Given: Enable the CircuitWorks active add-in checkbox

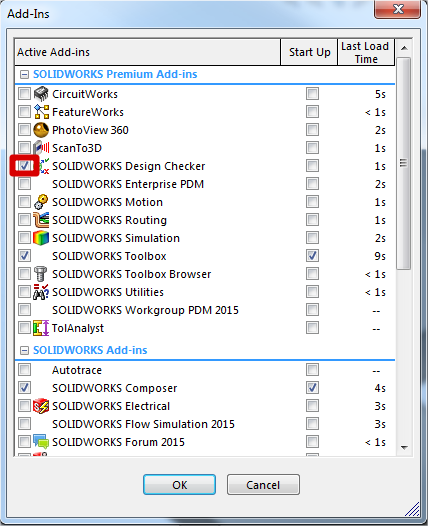Looking at the screenshot, I should 24,94.
